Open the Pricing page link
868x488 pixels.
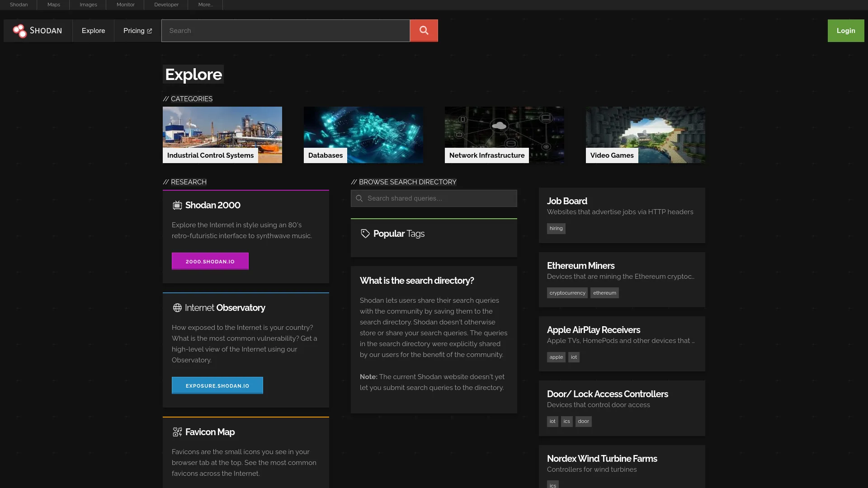tap(137, 31)
